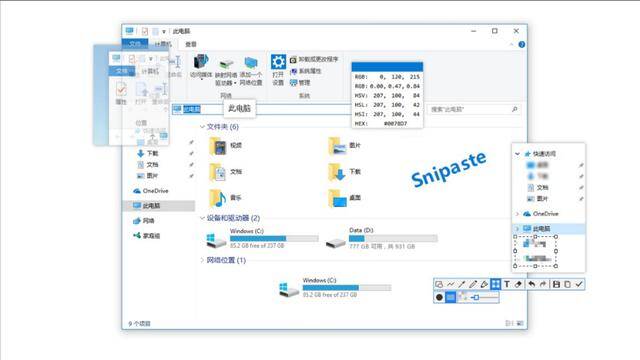The image size is (640, 360).
Task: Click the redo arrow in annotation toolbar
Action: pyautogui.click(x=543, y=284)
